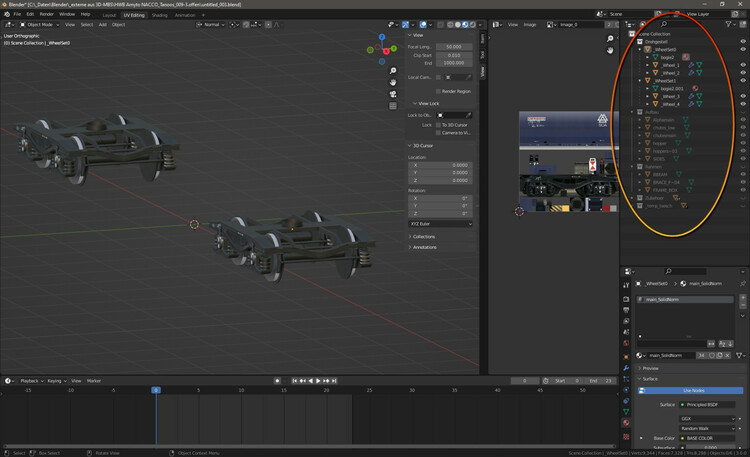The image size is (750, 457).
Task: Jump to the first frame in the timeline
Action: (294, 381)
